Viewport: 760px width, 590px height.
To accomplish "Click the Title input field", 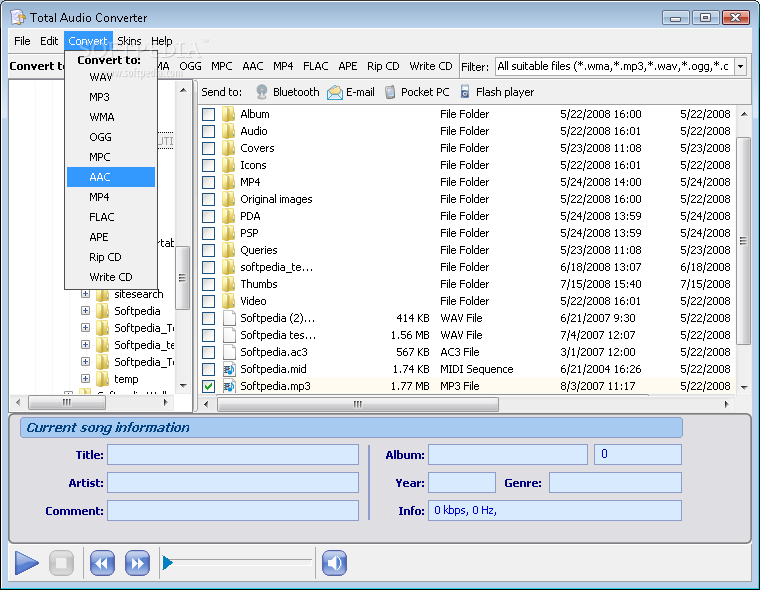I will pyautogui.click(x=233, y=455).
